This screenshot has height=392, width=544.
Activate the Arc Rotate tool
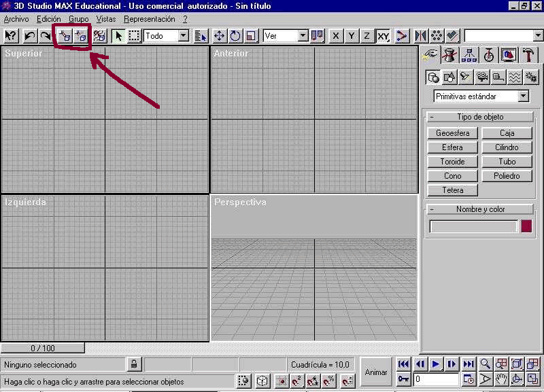pyautogui.click(x=517, y=380)
